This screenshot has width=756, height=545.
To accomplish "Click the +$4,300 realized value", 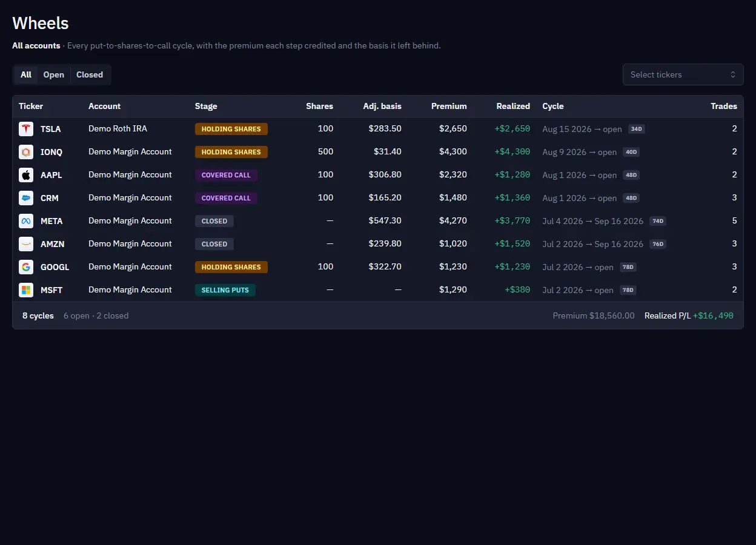I will (x=512, y=152).
